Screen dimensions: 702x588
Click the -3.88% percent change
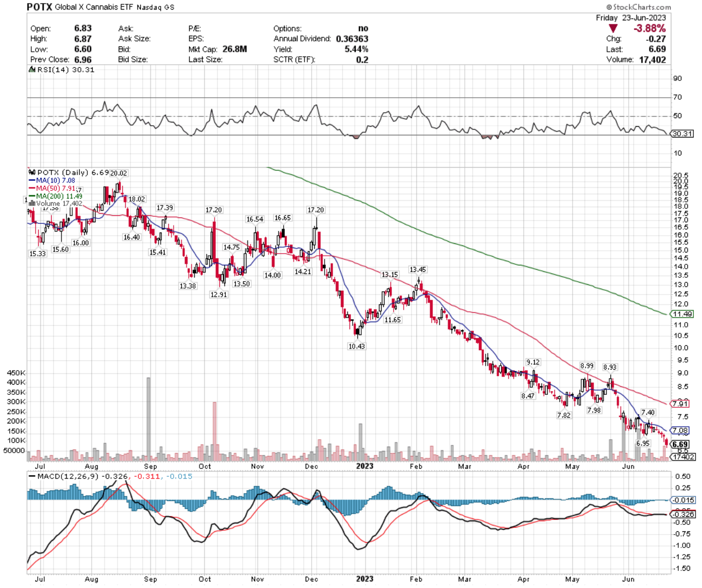point(650,28)
